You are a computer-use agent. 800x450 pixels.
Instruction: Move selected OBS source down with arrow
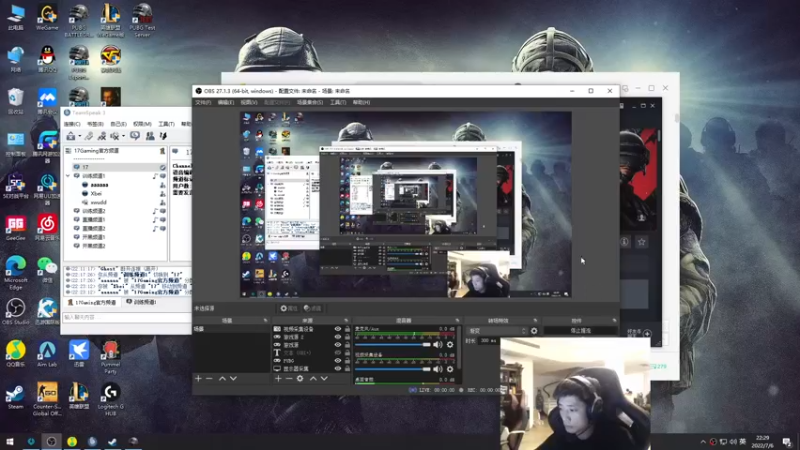click(324, 379)
